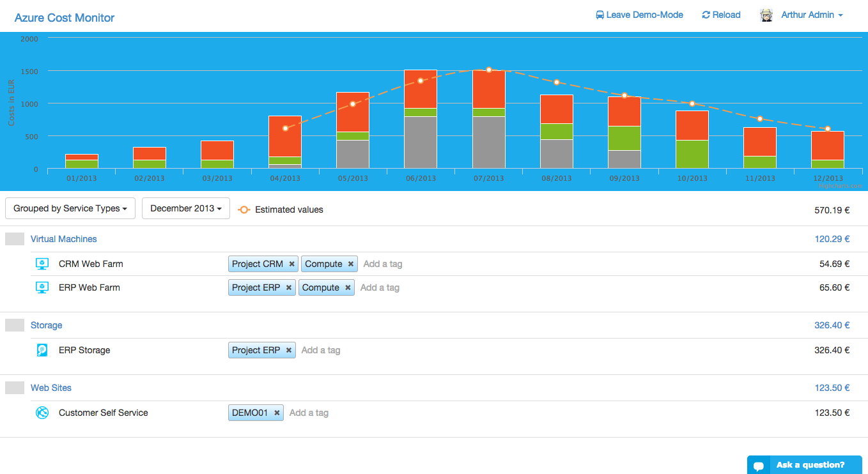The width and height of the screenshot is (868, 474).
Task: Reload the cost data
Action: pyautogui.click(x=721, y=15)
